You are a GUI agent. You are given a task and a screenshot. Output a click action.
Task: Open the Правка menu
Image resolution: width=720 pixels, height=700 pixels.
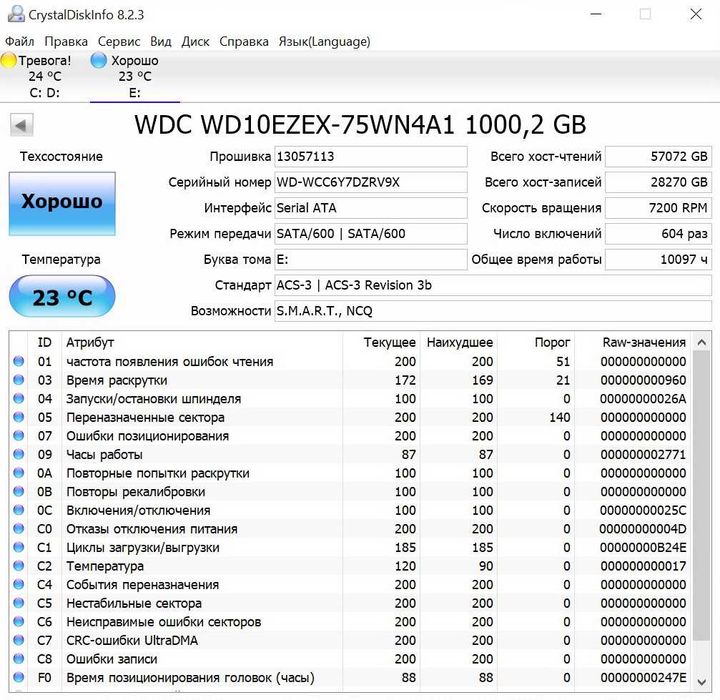(x=66, y=41)
